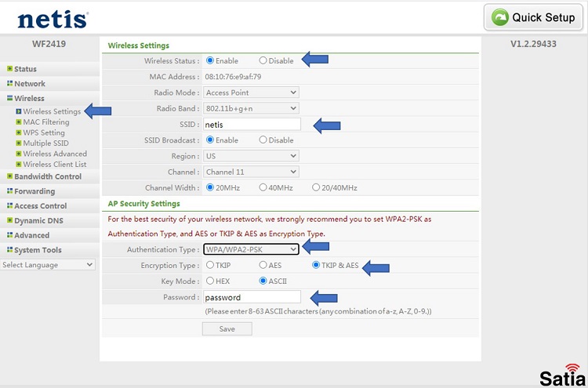
Task: Open the Radio Band dropdown
Action: pos(251,108)
